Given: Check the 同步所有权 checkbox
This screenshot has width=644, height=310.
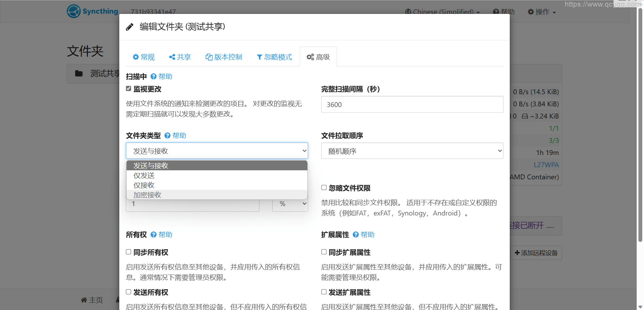Looking at the screenshot, I should (x=129, y=252).
